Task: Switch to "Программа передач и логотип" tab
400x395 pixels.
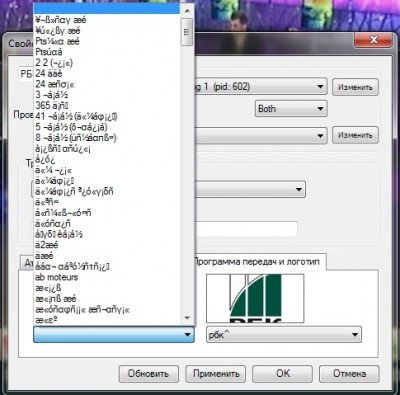Action: [257, 262]
